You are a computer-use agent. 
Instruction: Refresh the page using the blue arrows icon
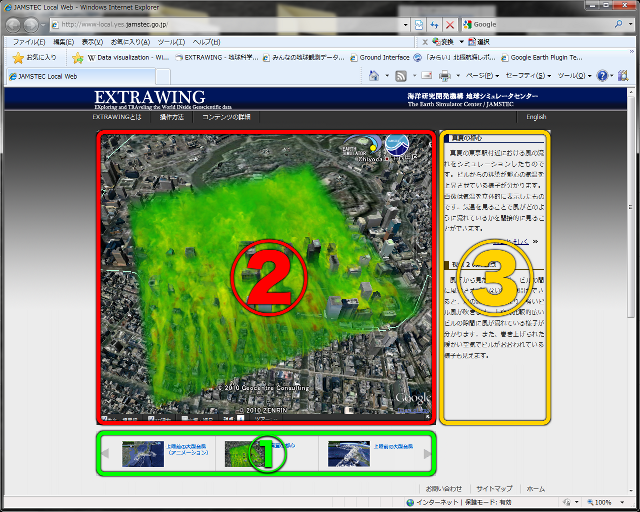pos(434,25)
